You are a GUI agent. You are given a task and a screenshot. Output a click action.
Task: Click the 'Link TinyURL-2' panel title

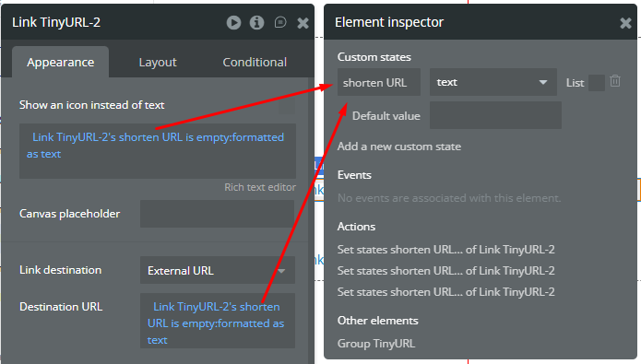coord(56,22)
